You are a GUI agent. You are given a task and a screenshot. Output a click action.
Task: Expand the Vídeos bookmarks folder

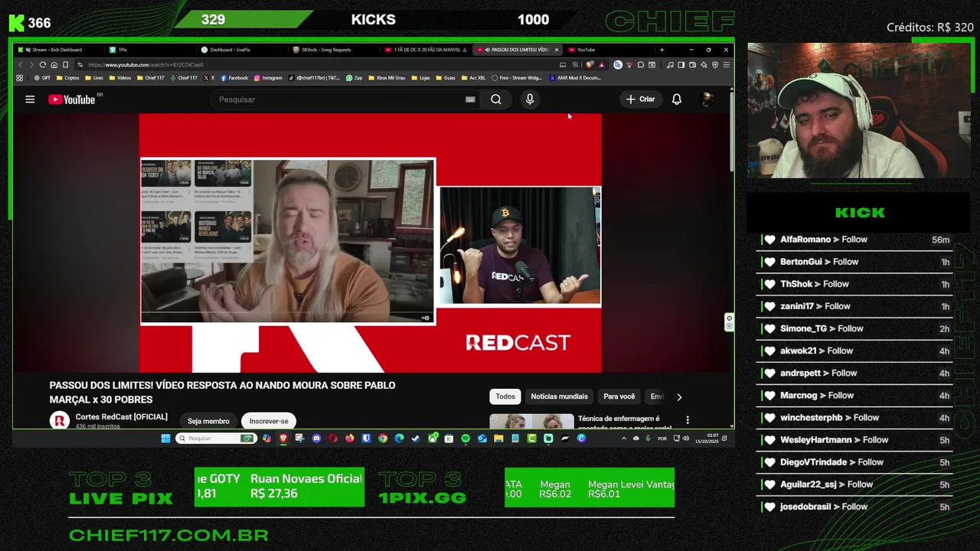pyautogui.click(x=119, y=78)
